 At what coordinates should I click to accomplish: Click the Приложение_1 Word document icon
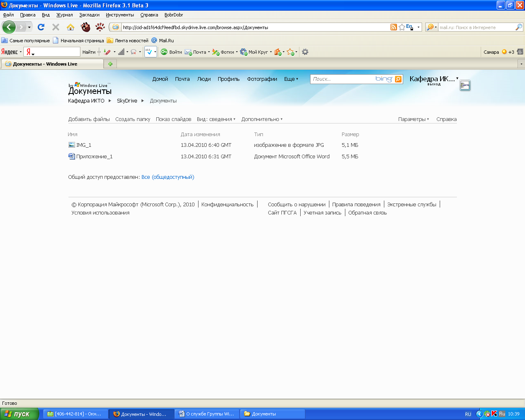point(72,156)
